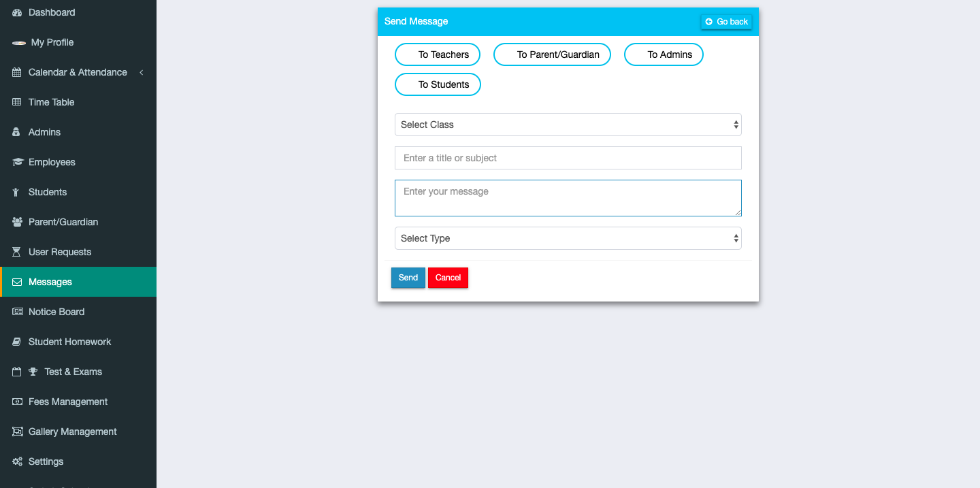Expand the Calendar & Attendance submenu

[x=78, y=72]
